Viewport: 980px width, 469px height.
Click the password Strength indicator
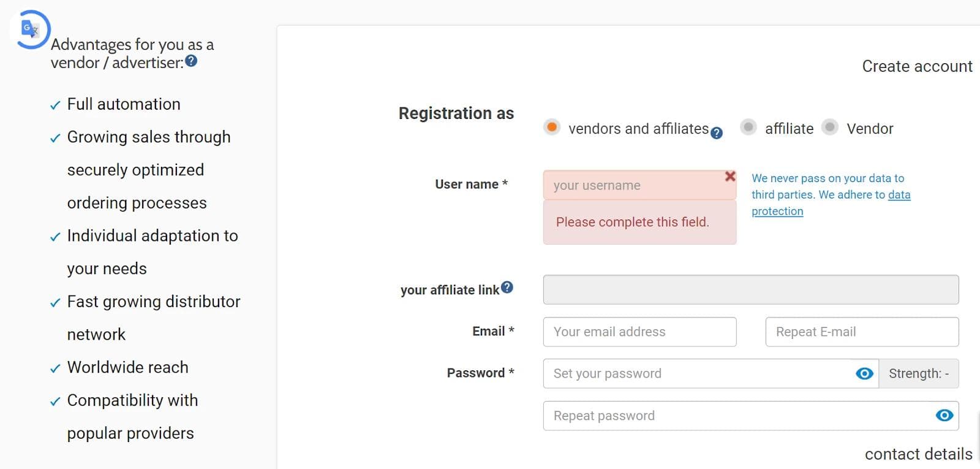[x=919, y=373]
